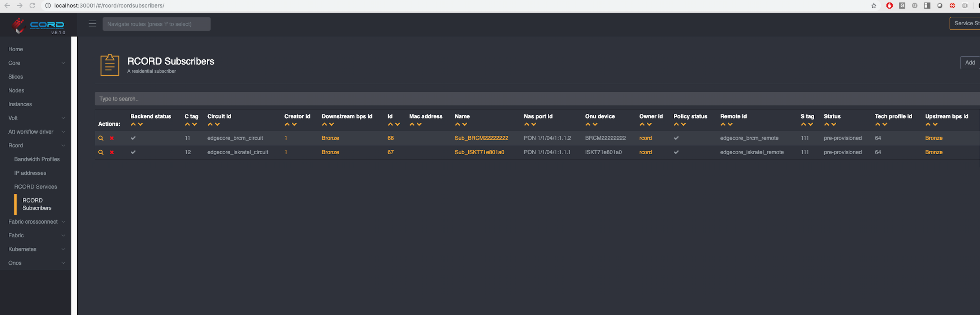Sort S tag descending arrow
This screenshot has width=980, height=315.
(x=811, y=124)
